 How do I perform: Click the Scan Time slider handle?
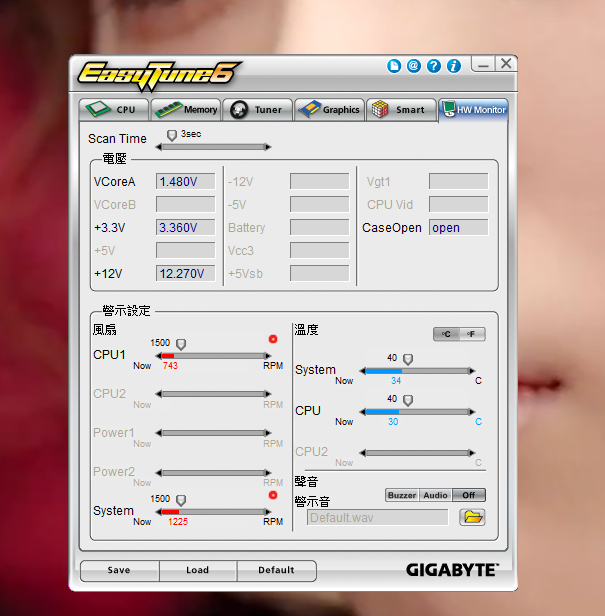pyautogui.click(x=172, y=136)
